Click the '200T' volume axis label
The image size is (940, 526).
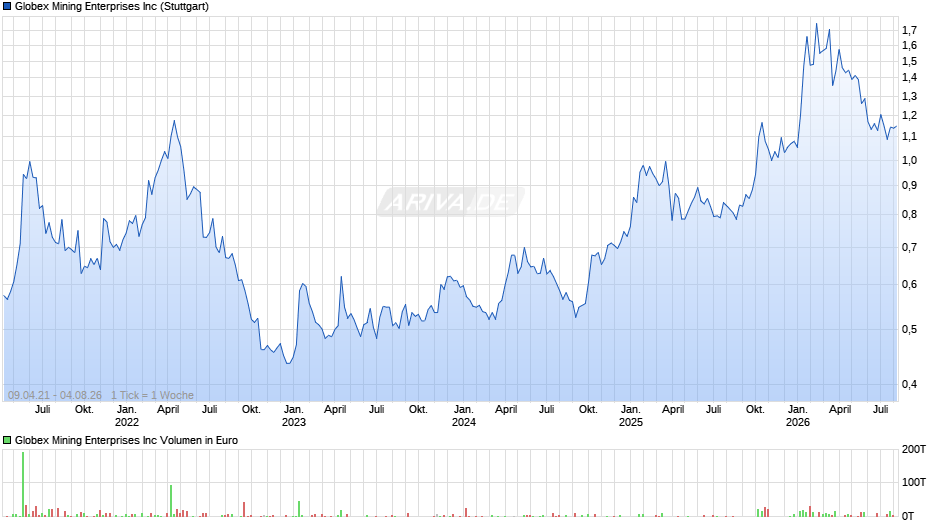click(x=914, y=449)
